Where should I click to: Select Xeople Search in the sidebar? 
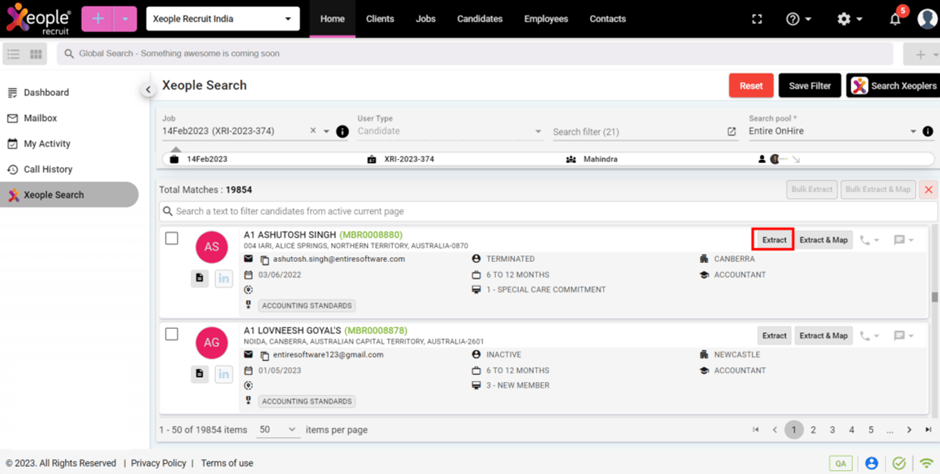69,195
